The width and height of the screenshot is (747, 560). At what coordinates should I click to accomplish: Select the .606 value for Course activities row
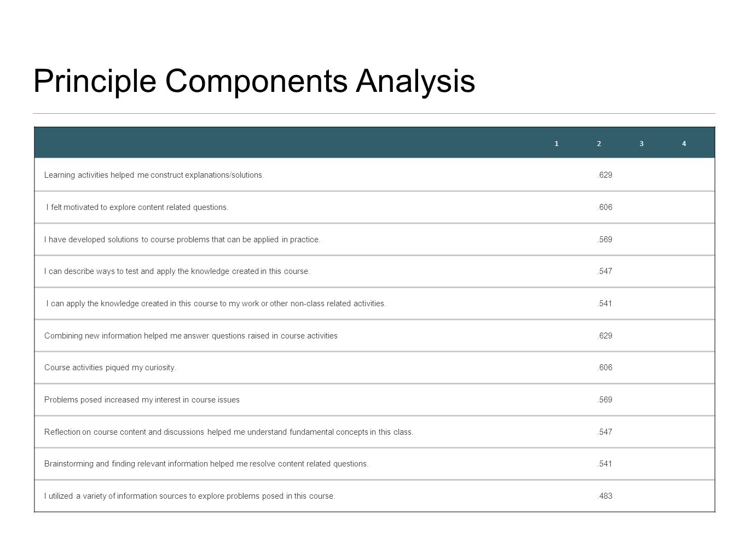tap(605, 367)
